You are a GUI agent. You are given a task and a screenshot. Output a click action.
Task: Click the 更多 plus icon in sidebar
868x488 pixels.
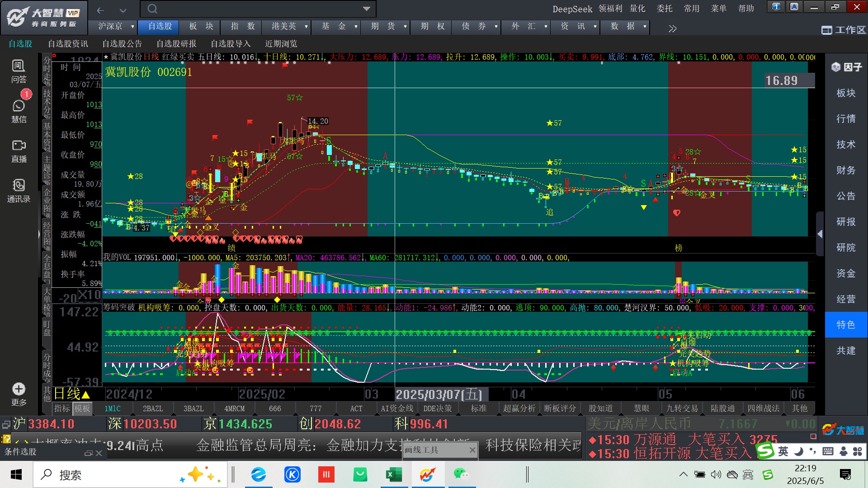pos(19,394)
